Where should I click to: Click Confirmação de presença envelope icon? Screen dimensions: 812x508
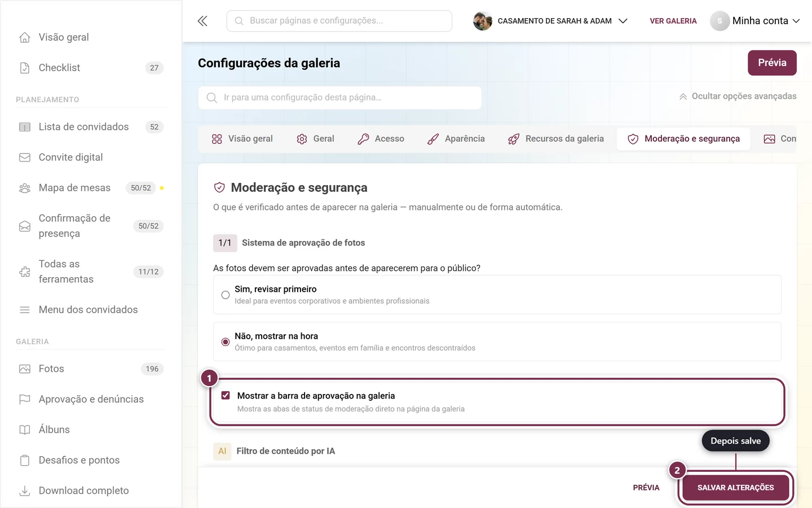click(x=25, y=226)
